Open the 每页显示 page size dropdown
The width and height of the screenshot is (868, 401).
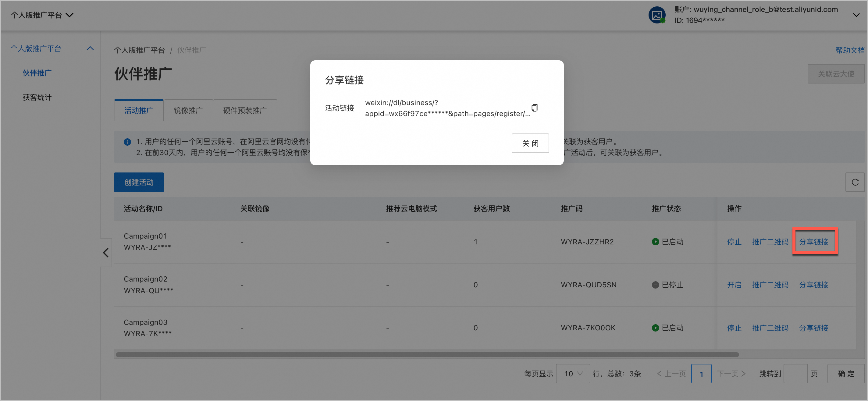[573, 373]
